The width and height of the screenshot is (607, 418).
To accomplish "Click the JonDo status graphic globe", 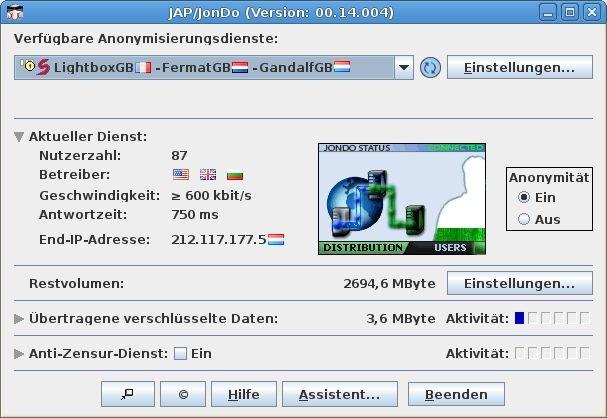I will pos(353,203).
